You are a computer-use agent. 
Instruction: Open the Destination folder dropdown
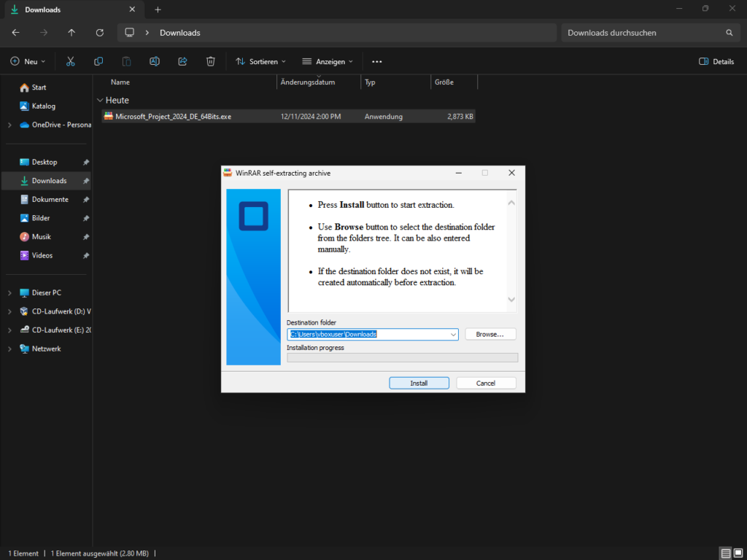pyautogui.click(x=453, y=335)
